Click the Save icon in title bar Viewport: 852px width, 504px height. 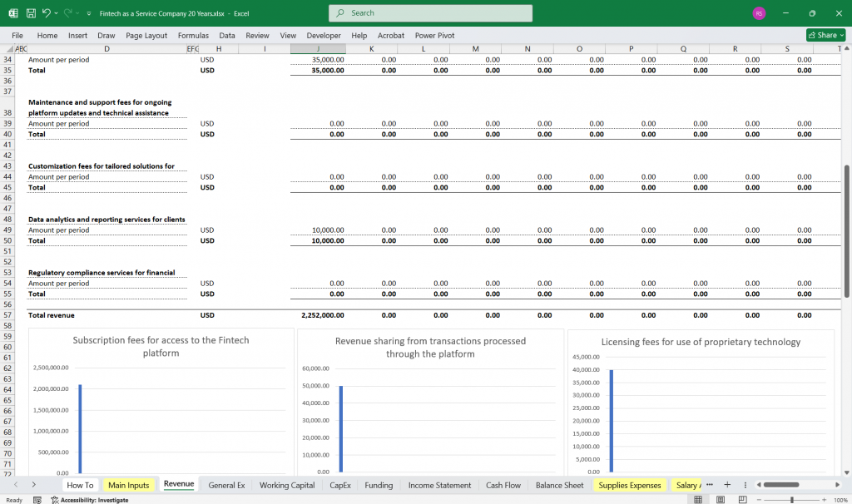(x=31, y=13)
